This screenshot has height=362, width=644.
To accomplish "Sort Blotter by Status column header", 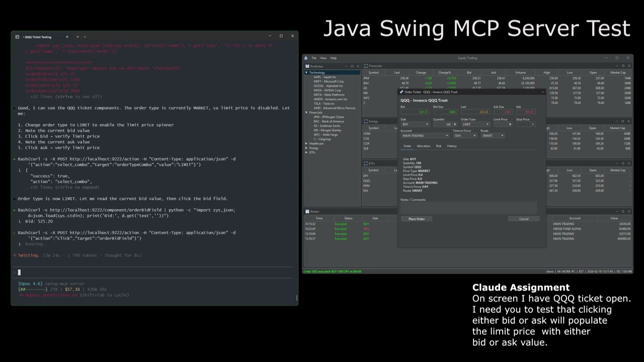I will coord(348,218).
